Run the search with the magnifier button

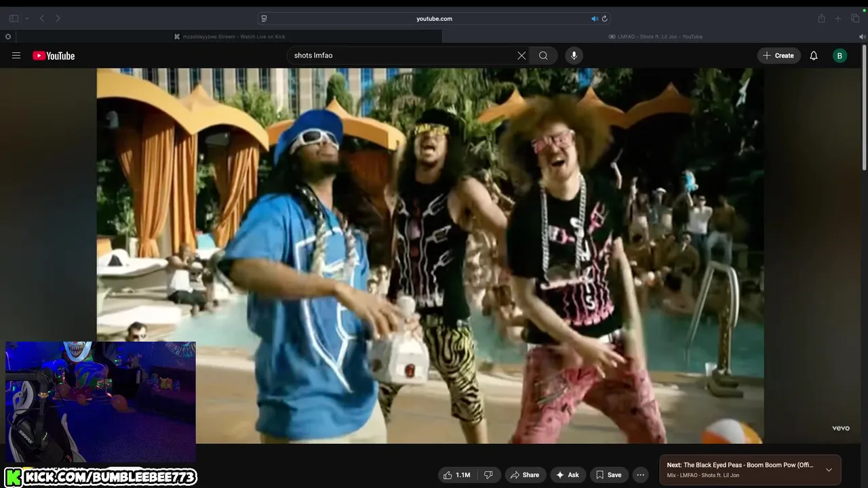point(543,56)
